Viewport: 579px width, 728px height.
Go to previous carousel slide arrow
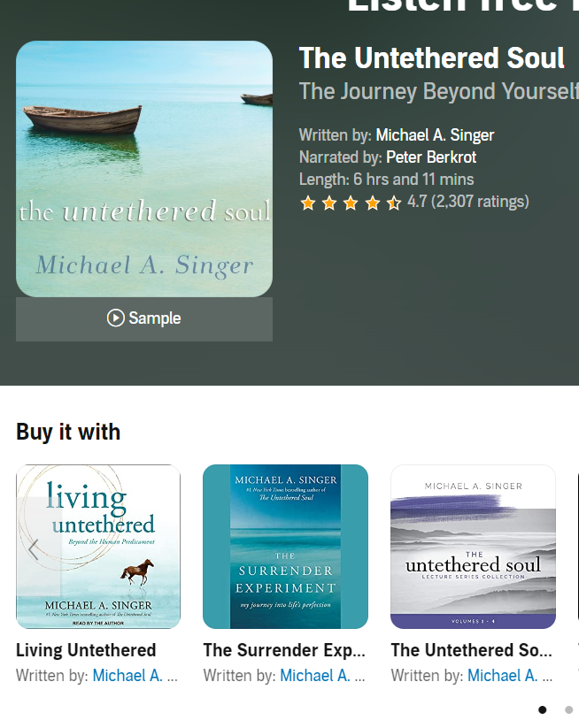[x=34, y=549]
